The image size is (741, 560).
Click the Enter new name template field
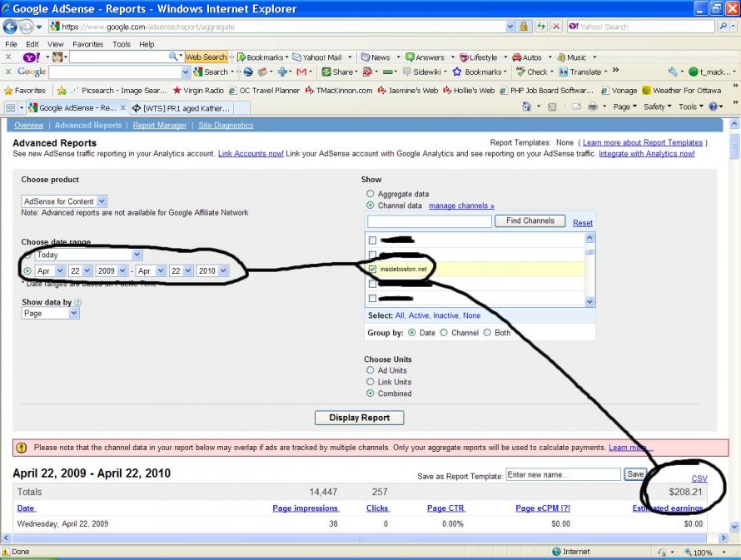564,474
